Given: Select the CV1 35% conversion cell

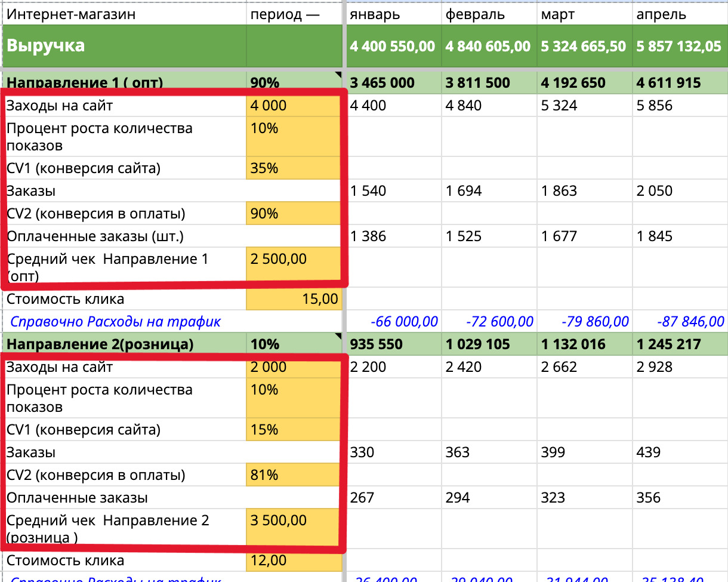Looking at the screenshot, I should (x=293, y=168).
